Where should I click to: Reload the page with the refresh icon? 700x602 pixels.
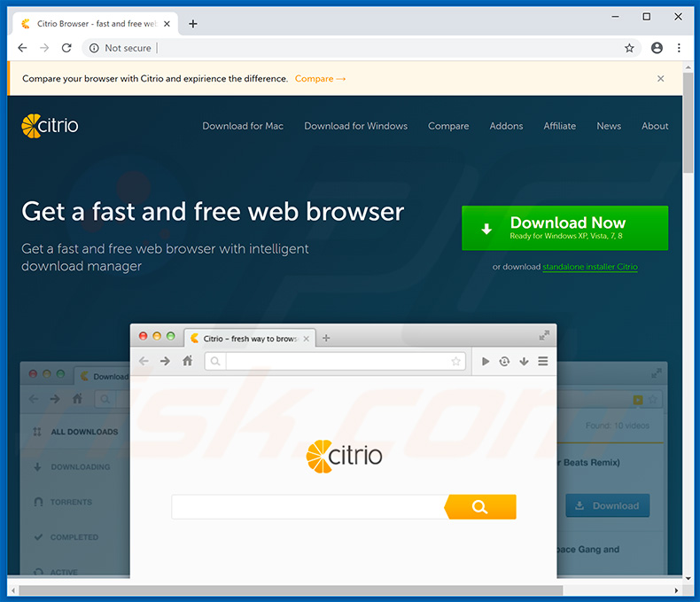66,48
